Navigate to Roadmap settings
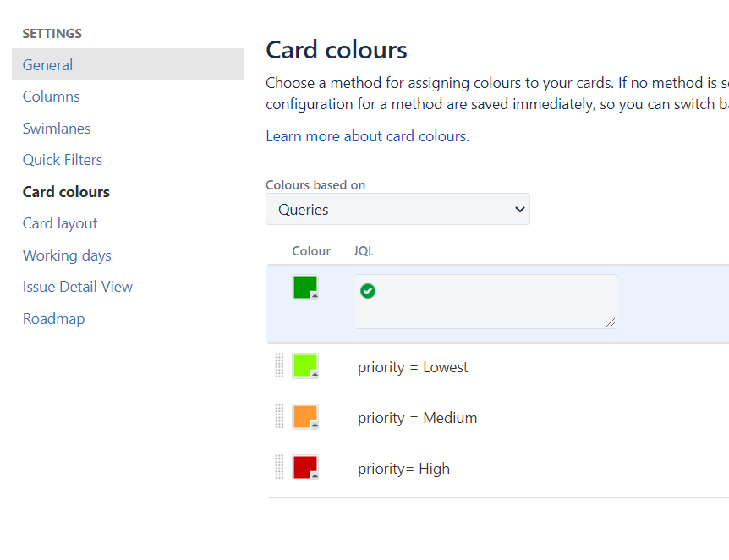 [x=53, y=318]
